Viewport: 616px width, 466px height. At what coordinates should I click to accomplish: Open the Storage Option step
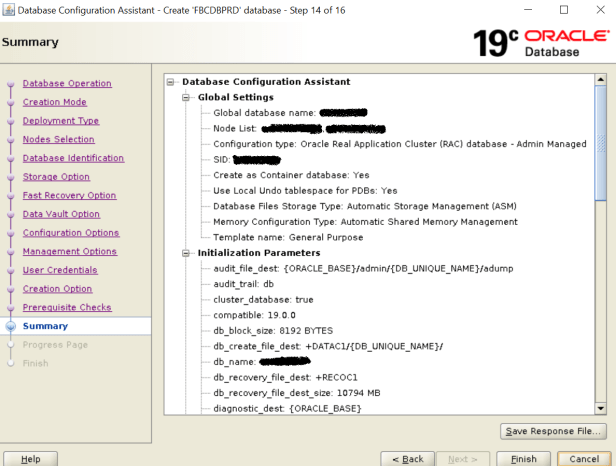(56, 177)
